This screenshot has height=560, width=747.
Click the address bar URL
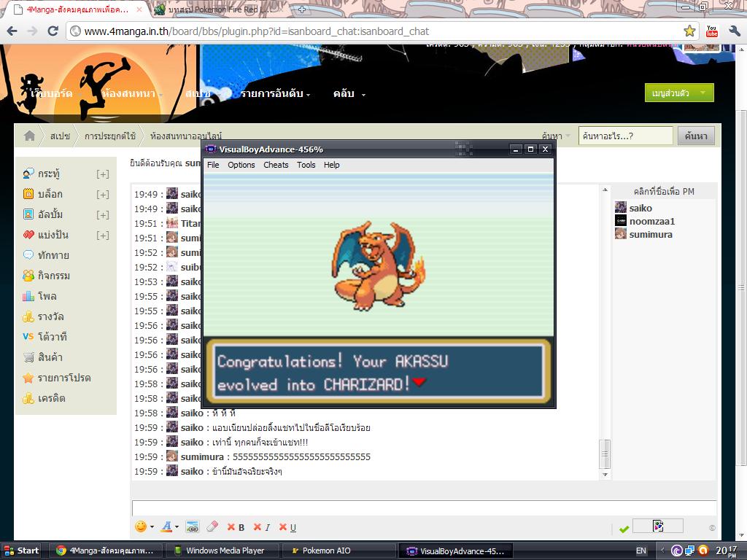click(x=256, y=31)
